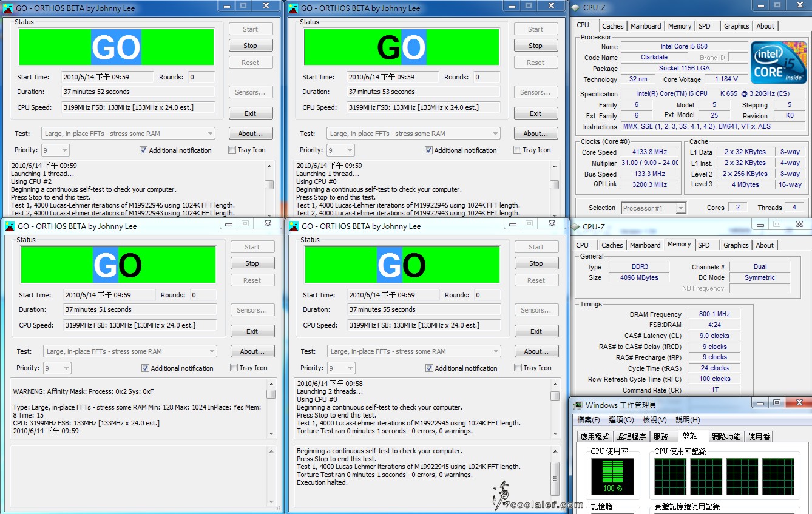The width and height of the screenshot is (812, 514).
Task: Open Priority dropdown in ORTHOS with 55 seconds duration
Action: coord(341,368)
